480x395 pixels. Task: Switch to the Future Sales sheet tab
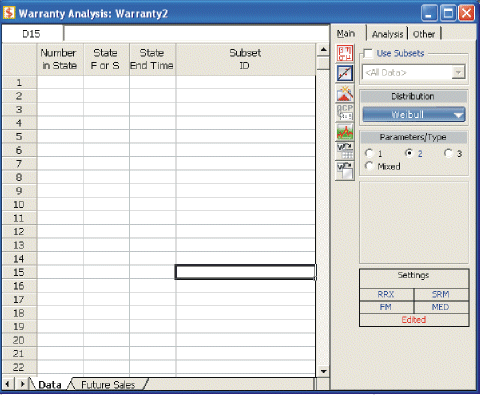[108, 385]
